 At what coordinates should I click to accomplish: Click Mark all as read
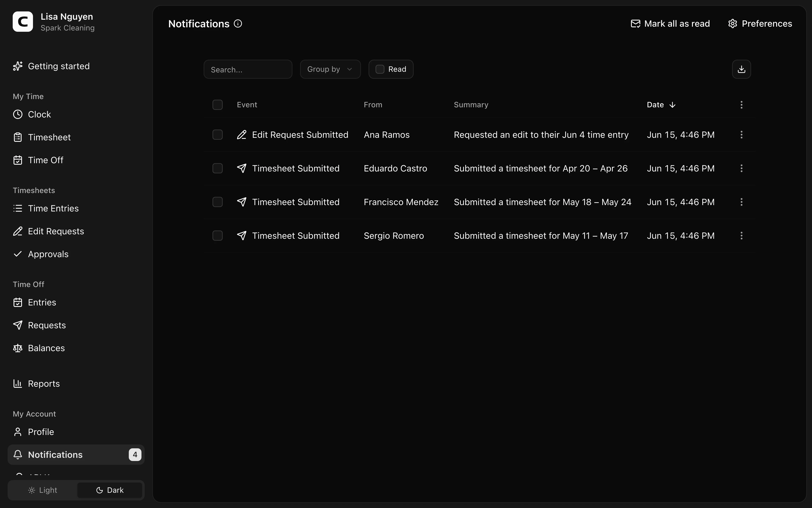(670, 23)
